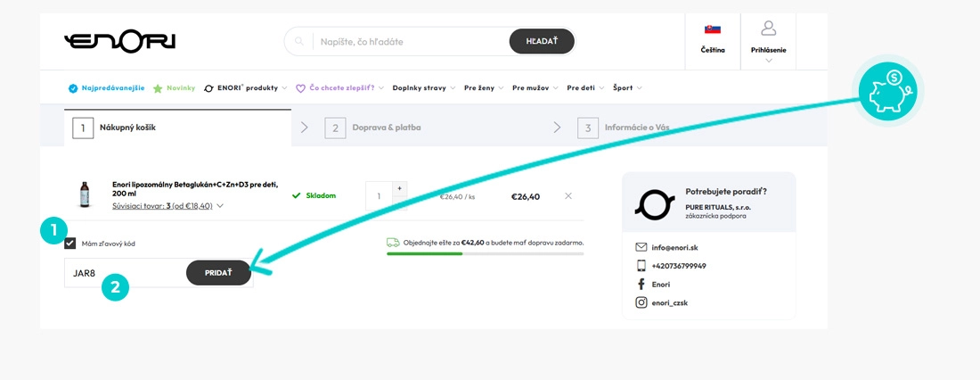980x380 pixels.
Task: Open Doplnky stravy menu
Action: 424,88
